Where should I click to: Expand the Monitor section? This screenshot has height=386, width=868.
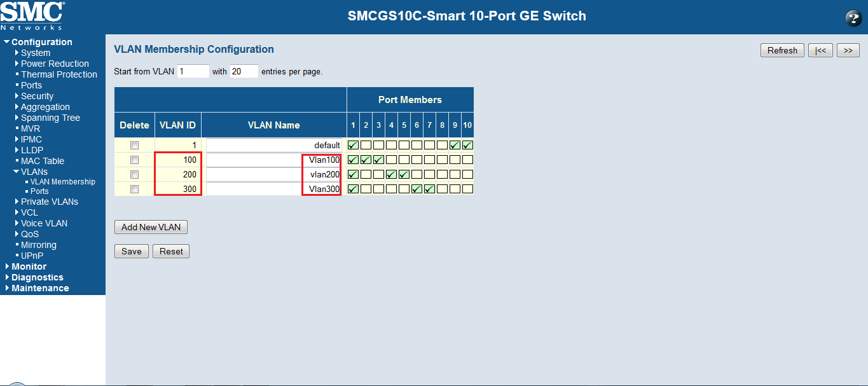pyautogui.click(x=29, y=266)
